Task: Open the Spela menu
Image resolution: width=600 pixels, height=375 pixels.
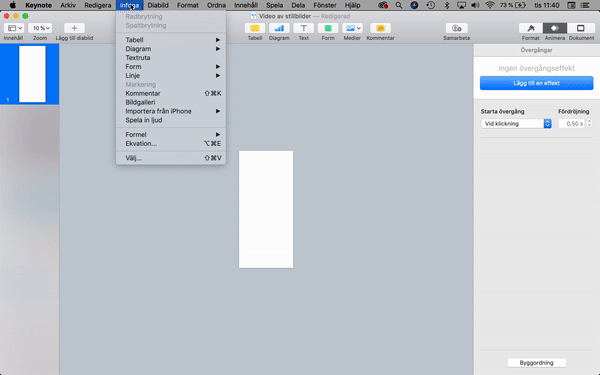Action: 274,5
